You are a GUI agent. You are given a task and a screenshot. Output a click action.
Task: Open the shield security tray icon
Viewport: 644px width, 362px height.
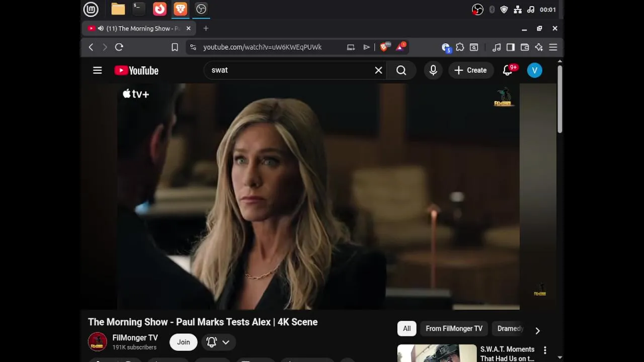pyautogui.click(x=504, y=10)
